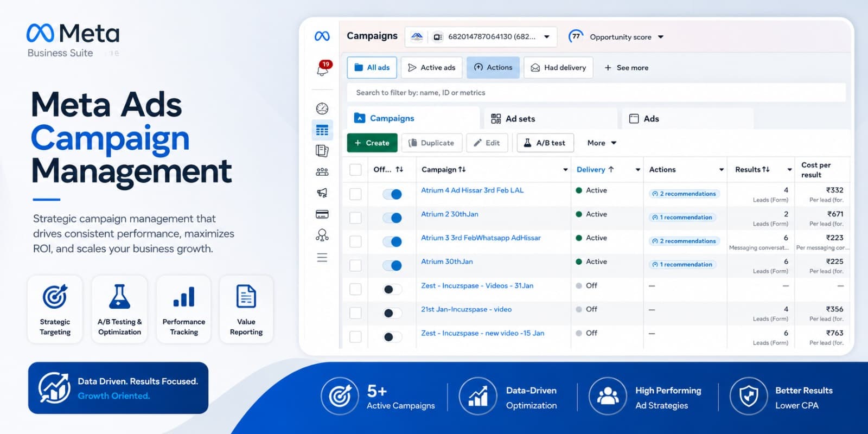
Task: Click the Performance Tracking bar chart icon
Action: click(x=184, y=297)
